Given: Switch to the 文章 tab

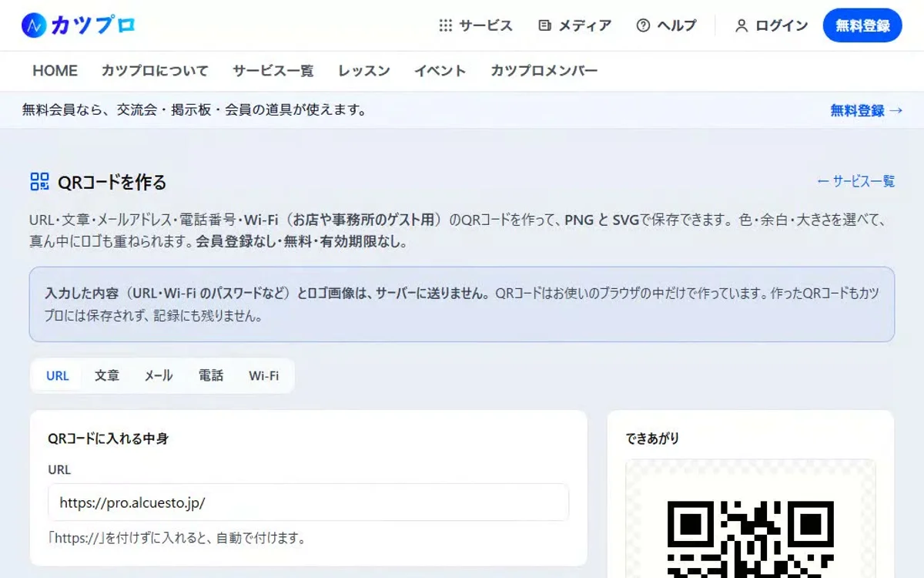Looking at the screenshot, I should (107, 376).
